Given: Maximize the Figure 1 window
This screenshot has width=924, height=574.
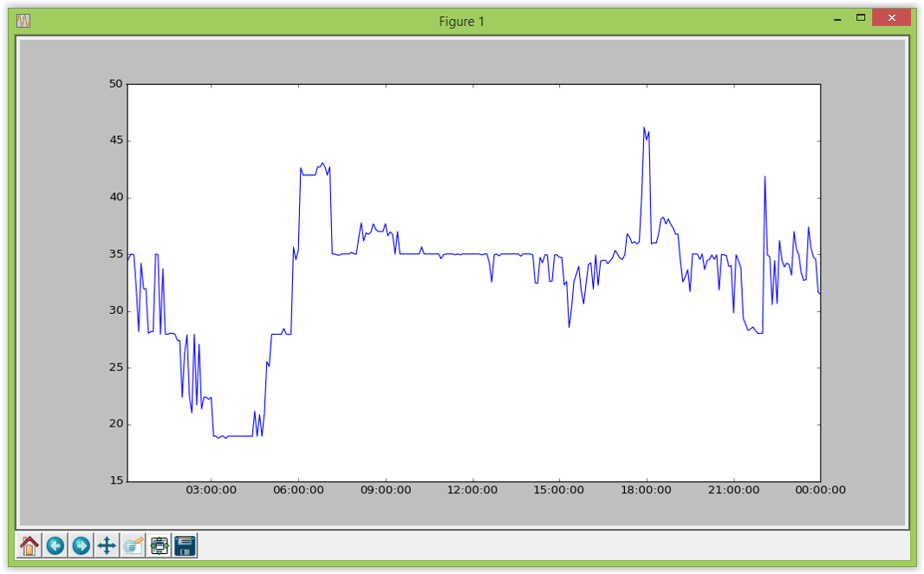Looking at the screenshot, I should tap(861, 18).
